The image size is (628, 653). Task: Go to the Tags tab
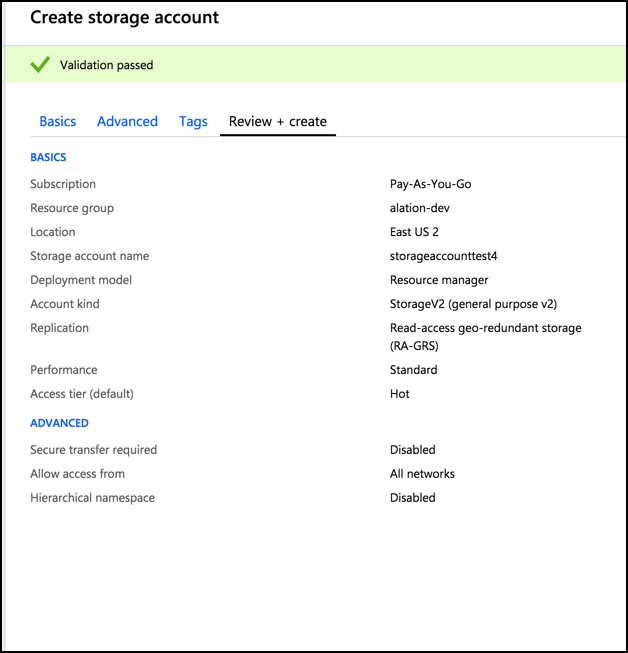pyautogui.click(x=193, y=122)
